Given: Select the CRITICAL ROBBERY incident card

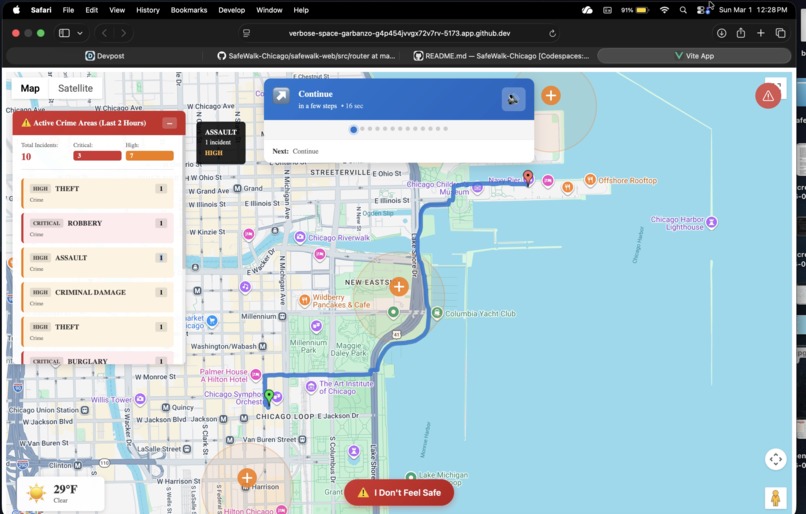Looking at the screenshot, I should 98,228.
